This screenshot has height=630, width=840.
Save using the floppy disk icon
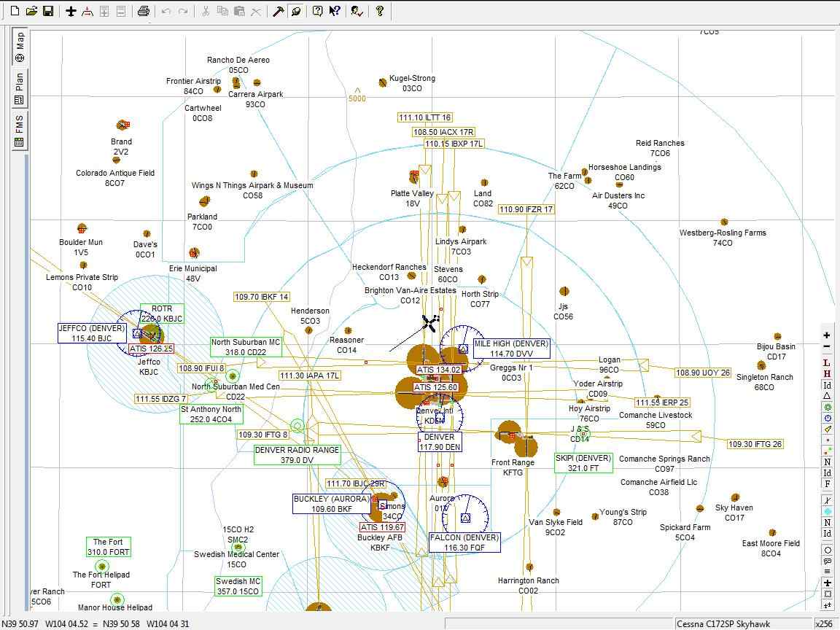tap(47, 11)
